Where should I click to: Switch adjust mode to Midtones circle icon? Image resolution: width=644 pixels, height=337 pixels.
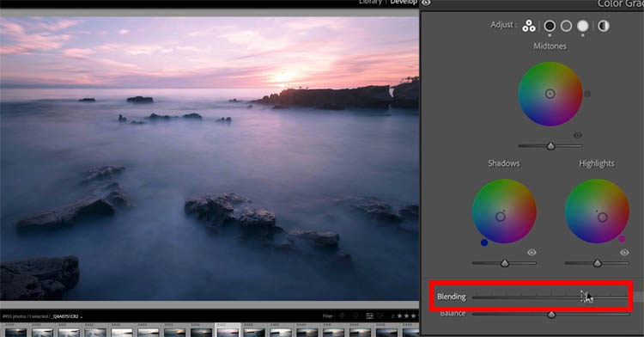pos(567,27)
